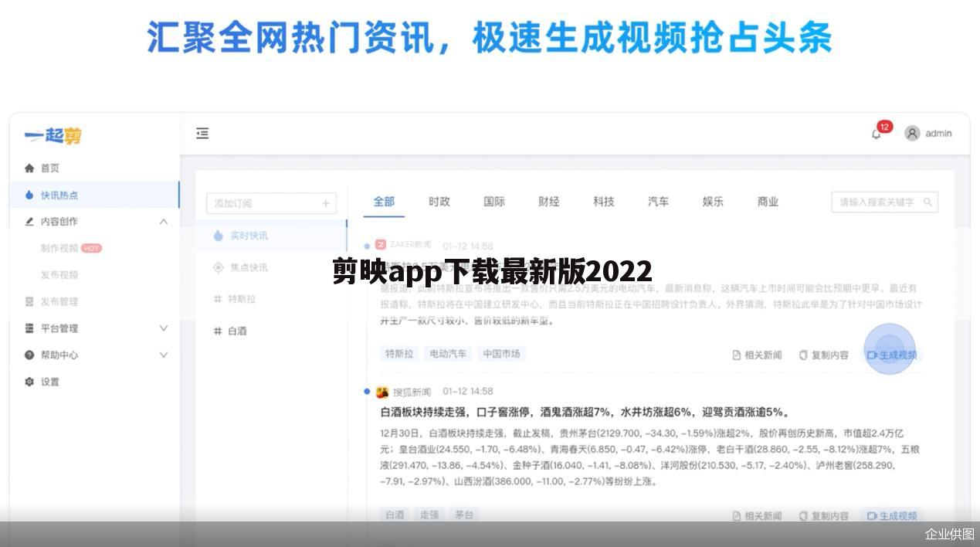Viewport: 980px width, 547px height.
Task: Click 生成视频 button for Tesla article
Action: (x=892, y=355)
